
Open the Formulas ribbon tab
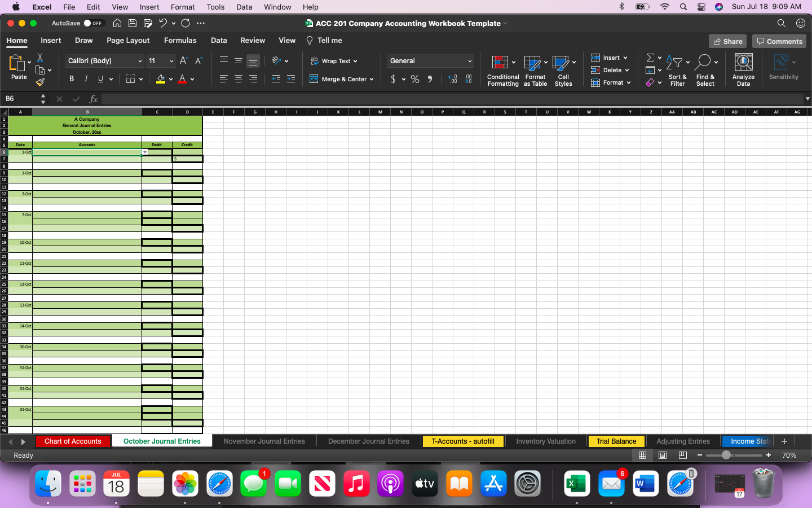tap(180, 40)
